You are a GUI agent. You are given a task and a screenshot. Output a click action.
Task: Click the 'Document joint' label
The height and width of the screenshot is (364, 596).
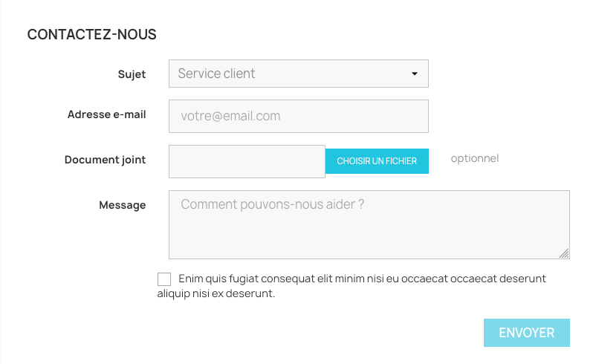tap(105, 160)
